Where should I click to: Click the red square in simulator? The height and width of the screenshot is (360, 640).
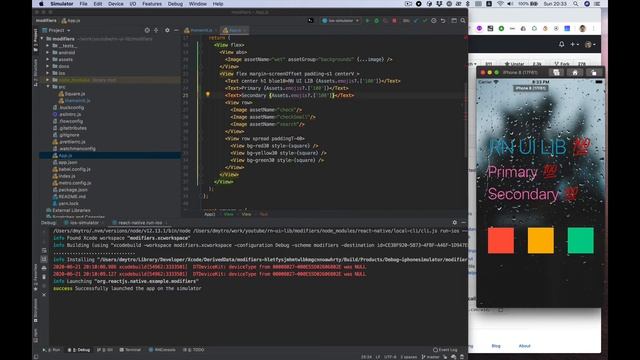click(501, 240)
